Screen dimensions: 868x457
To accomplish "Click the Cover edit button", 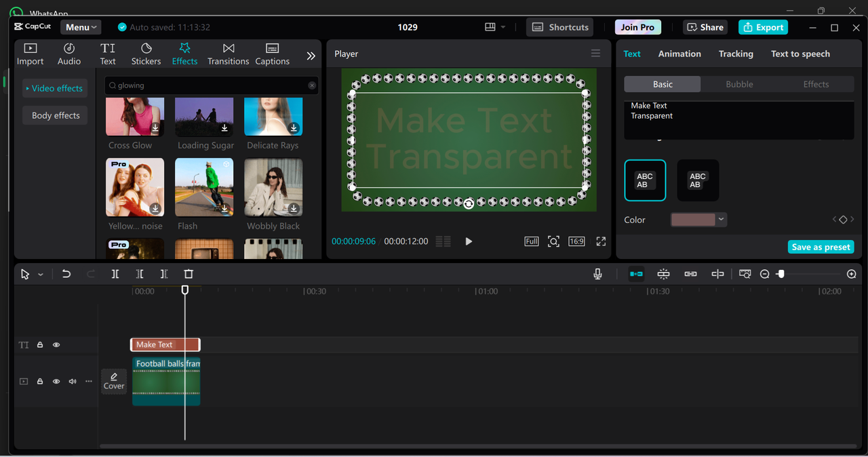I will pyautogui.click(x=114, y=381).
